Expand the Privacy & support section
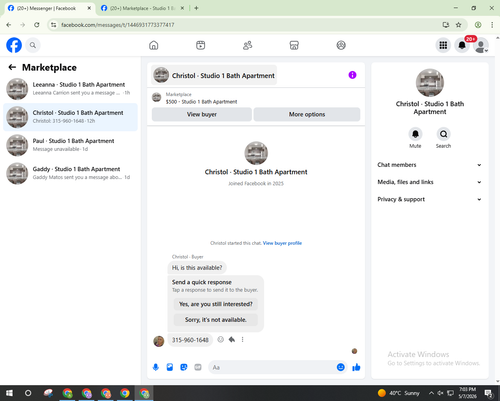 (429, 199)
